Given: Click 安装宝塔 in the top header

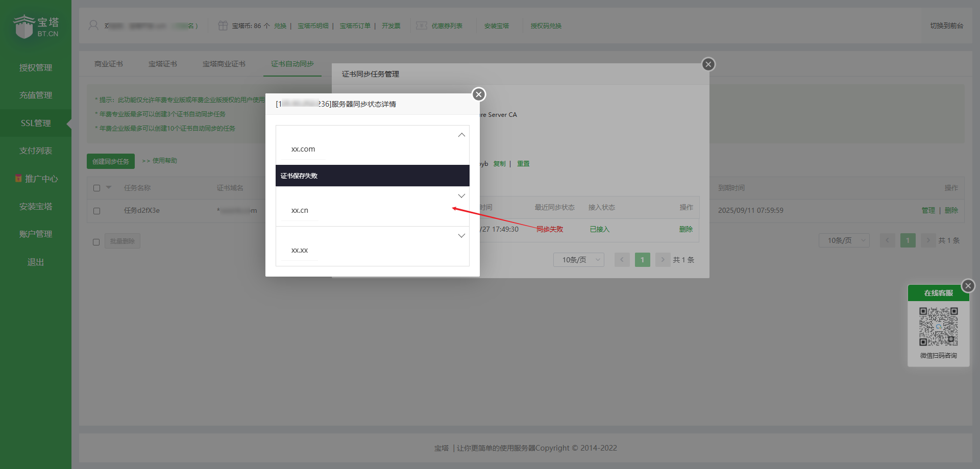Looking at the screenshot, I should [x=497, y=26].
